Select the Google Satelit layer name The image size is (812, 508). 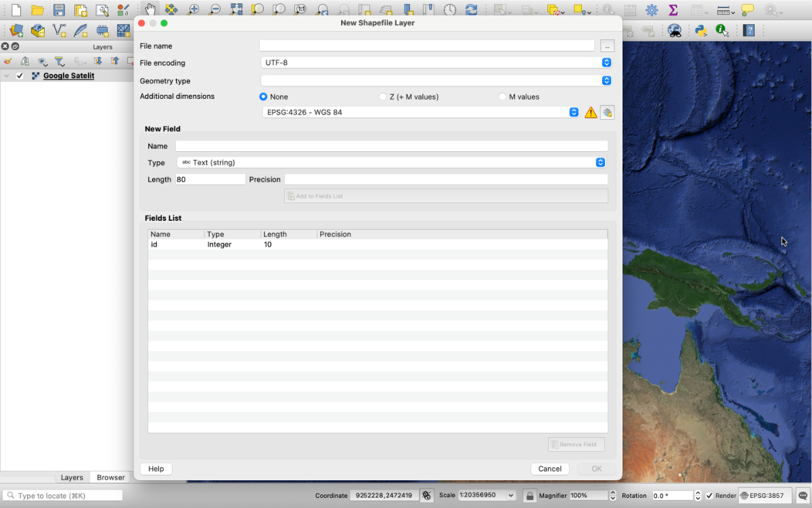69,76
